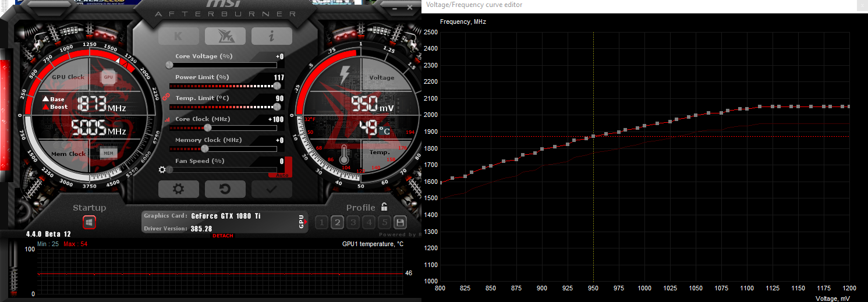The width and height of the screenshot is (868, 302).
Task: Click the Voltage/Frequency curve editor title
Action: [x=474, y=5]
